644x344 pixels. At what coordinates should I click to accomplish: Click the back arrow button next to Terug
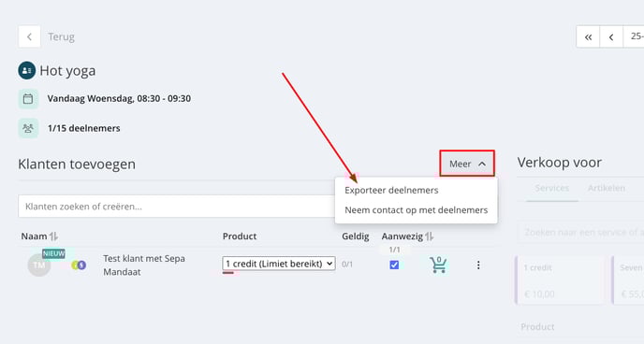click(29, 36)
